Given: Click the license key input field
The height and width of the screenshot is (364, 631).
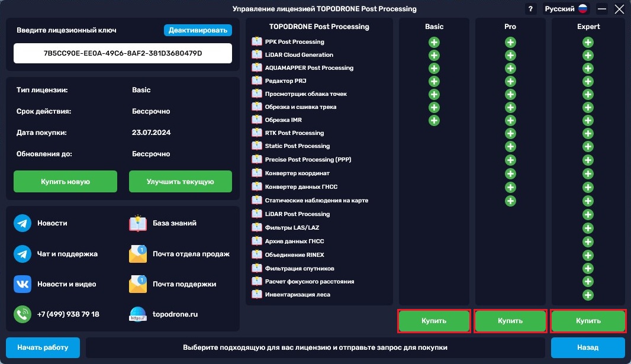Looking at the screenshot, I should click(123, 53).
